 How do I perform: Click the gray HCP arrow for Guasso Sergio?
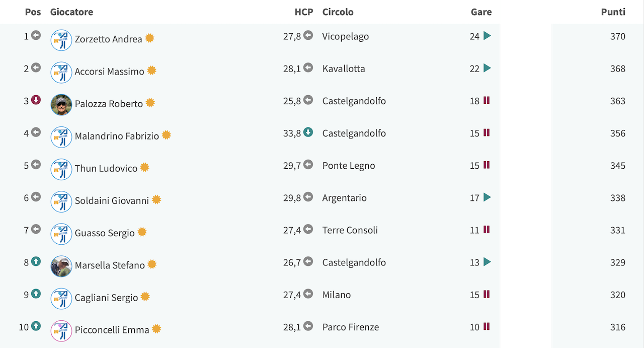[308, 229]
